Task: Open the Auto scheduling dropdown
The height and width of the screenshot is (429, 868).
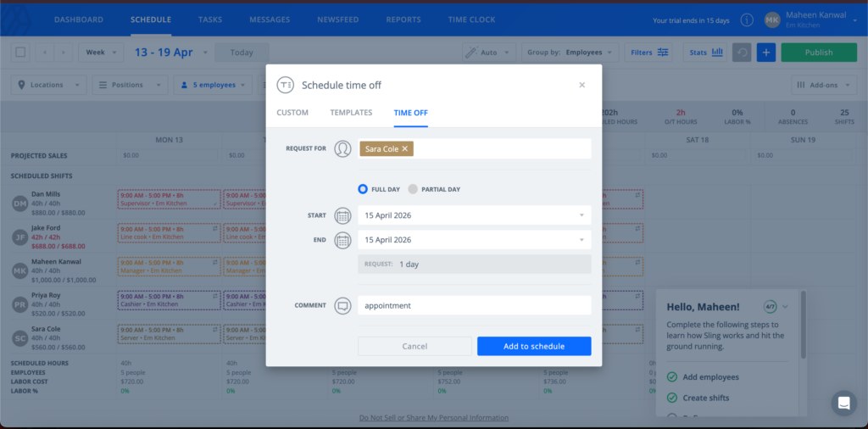Action: [x=489, y=53]
